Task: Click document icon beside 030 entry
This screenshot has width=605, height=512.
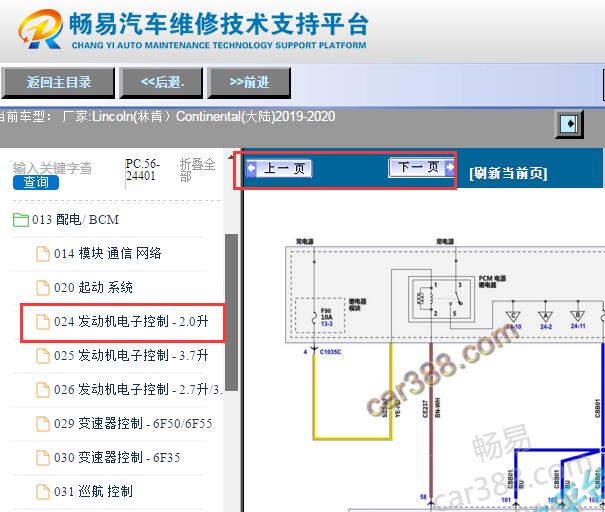Action: point(43,458)
